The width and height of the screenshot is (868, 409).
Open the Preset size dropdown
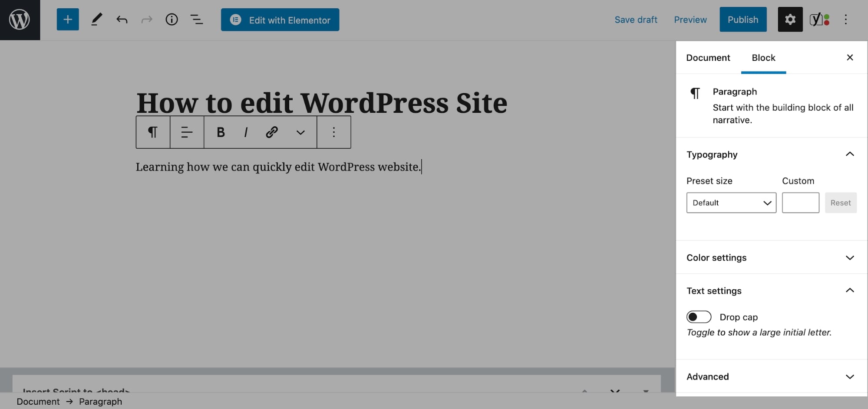coord(731,203)
